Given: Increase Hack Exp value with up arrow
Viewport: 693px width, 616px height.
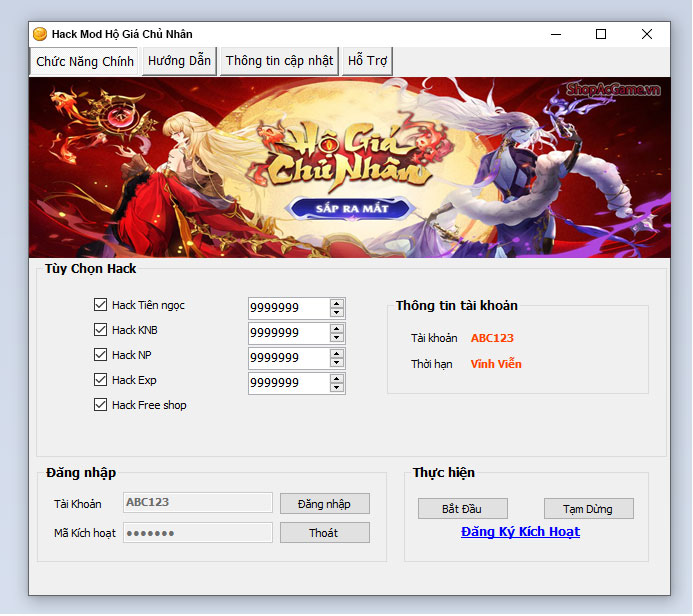Looking at the screenshot, I should point(337,379).
